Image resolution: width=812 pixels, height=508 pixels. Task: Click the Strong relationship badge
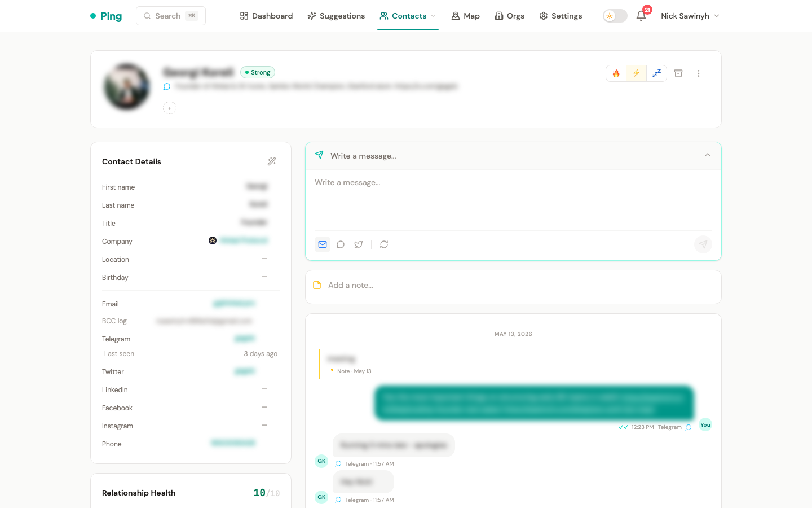point(258,72)
